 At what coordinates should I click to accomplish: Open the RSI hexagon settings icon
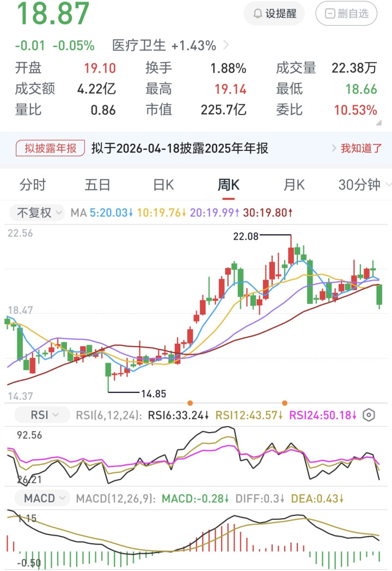(369, 415)
